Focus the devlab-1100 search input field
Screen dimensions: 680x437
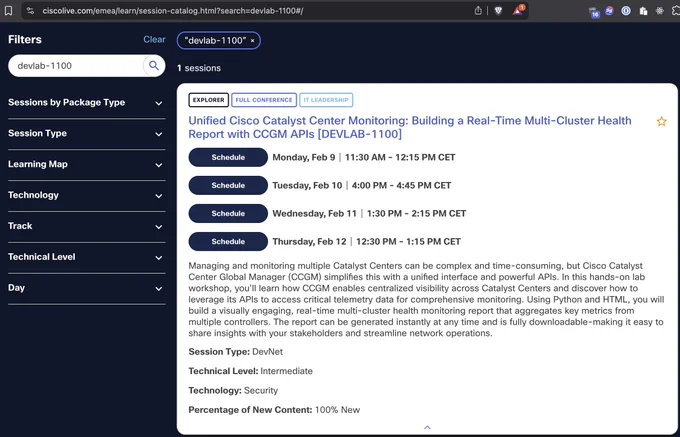(78, 66)
